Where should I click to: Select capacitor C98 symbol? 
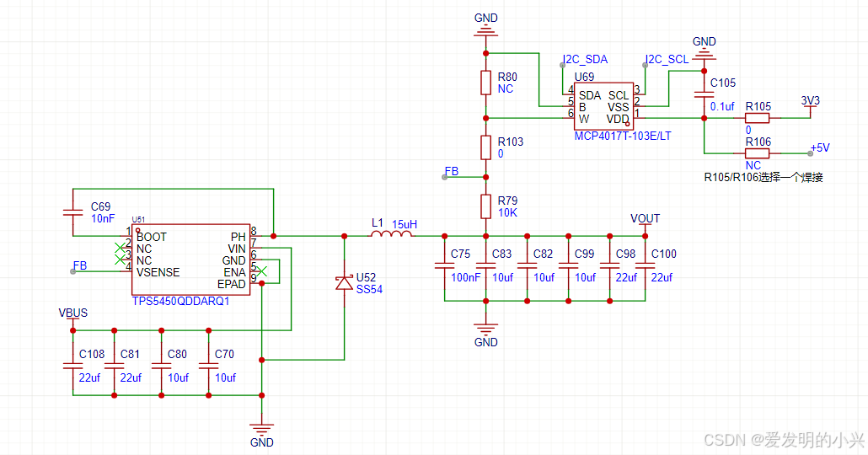point(609,265)
